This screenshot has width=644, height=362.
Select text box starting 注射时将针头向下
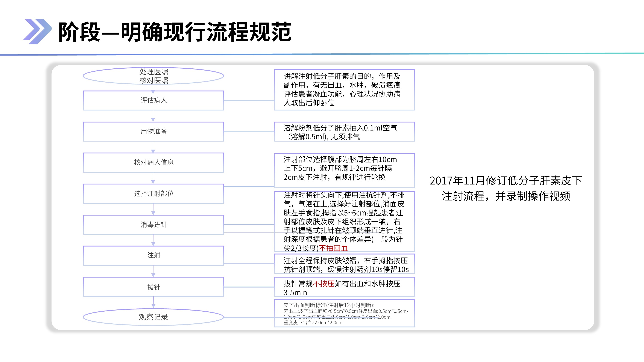pos(345,221)
